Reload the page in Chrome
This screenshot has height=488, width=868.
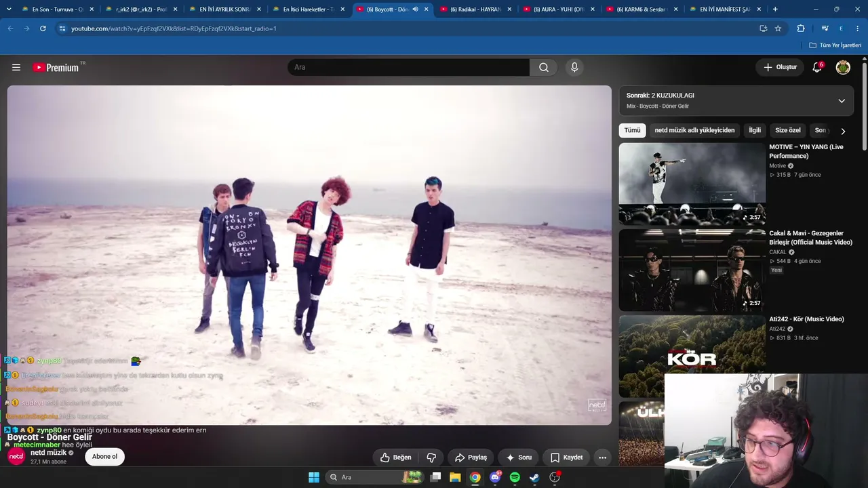click(x=43, y=28)
